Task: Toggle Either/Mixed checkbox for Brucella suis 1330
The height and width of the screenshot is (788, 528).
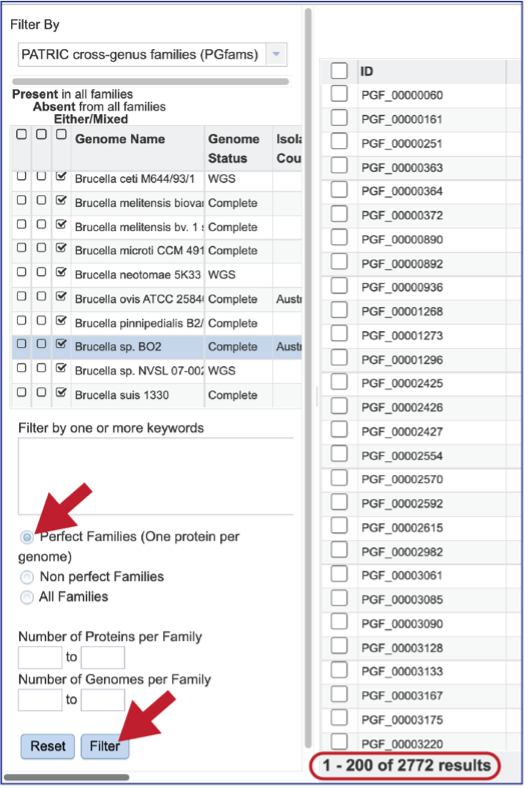Action: tap(61, 392)
